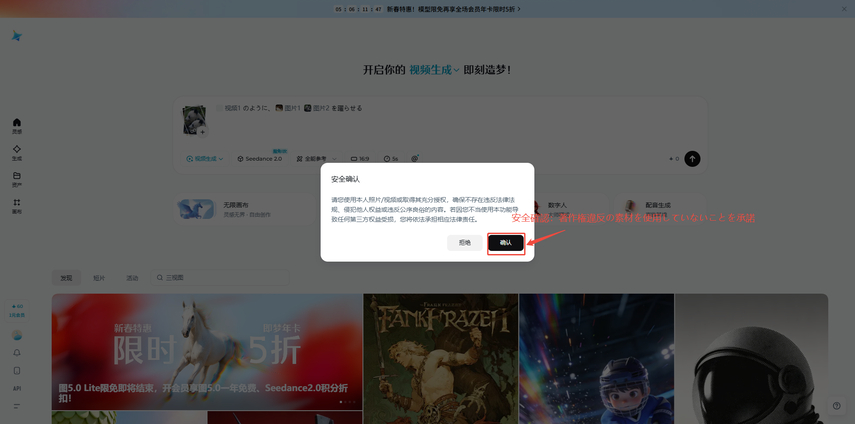Open the 灵感 home icon in sidebar

17,126
